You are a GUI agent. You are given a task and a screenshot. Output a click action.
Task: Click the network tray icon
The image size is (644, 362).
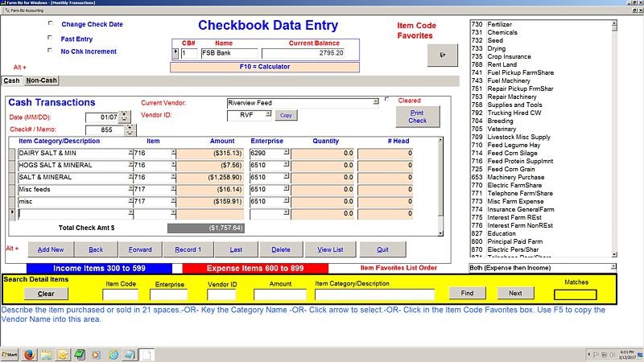605,355
